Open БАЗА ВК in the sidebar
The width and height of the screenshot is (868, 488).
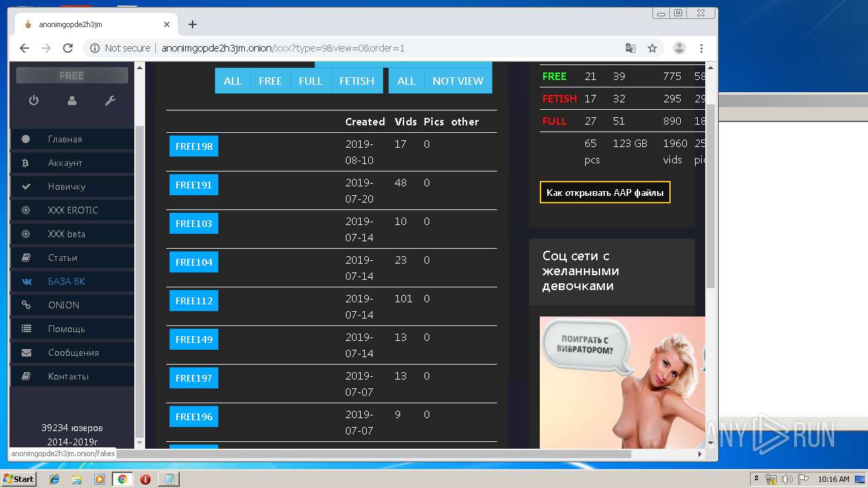72,281
